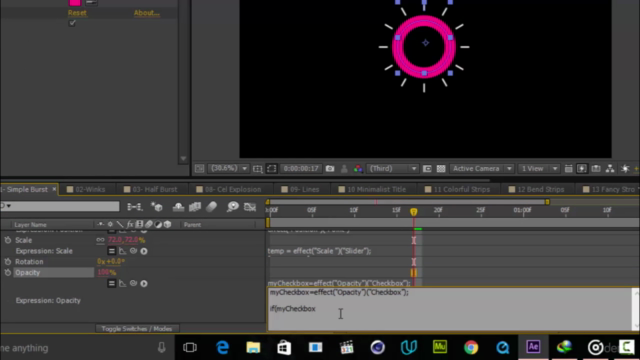Uncheck the checkbox in Effect Controls panel
Image resolution: width=640 pixels, height=360 pixels.
pyautogui.click(x=72, y=23)
